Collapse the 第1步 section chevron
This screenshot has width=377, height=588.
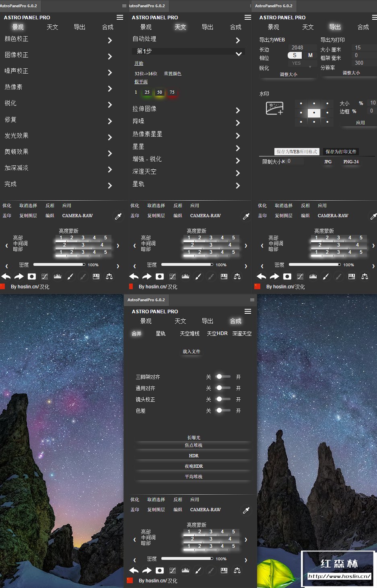tap(239, 53)
